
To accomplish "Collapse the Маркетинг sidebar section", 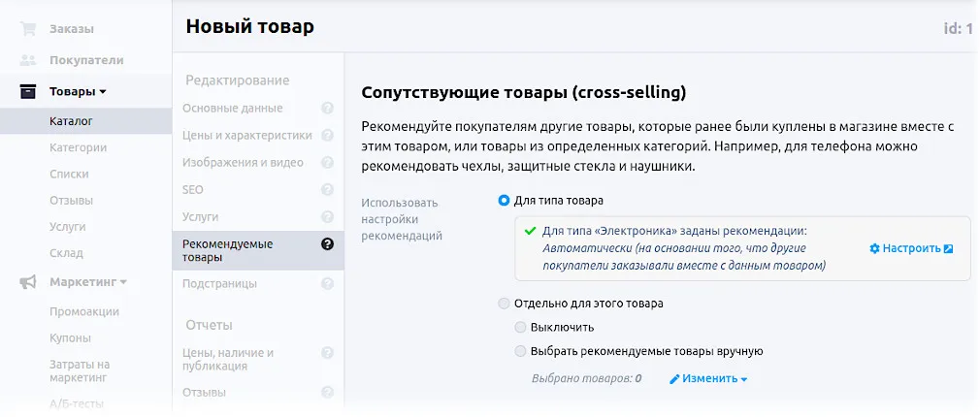I will (88, 282).
